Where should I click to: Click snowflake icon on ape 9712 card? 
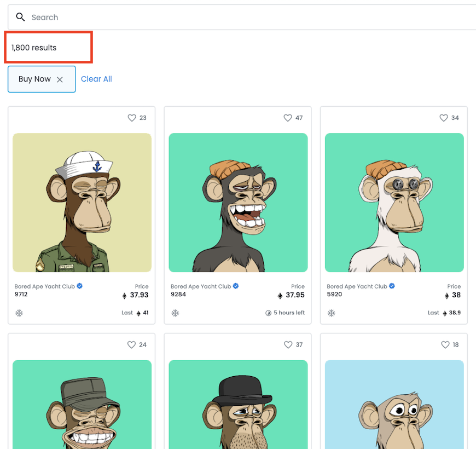pyautogui.click(x=19, y=313)
